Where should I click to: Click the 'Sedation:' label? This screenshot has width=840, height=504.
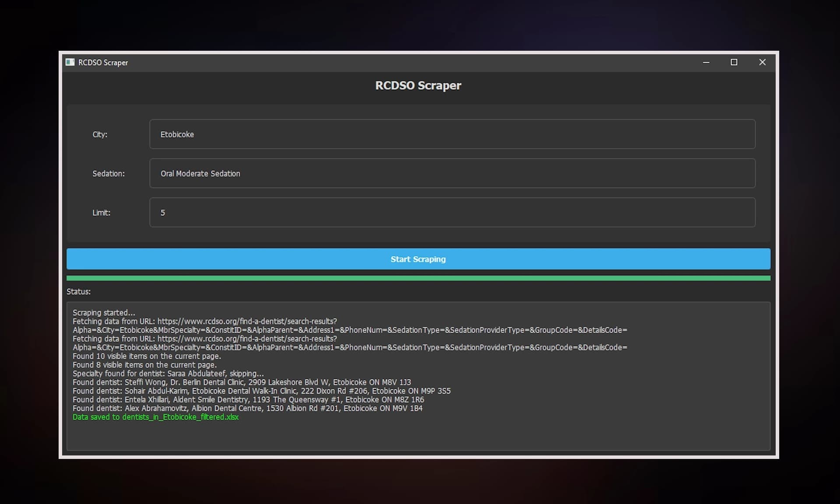[108, 174]
